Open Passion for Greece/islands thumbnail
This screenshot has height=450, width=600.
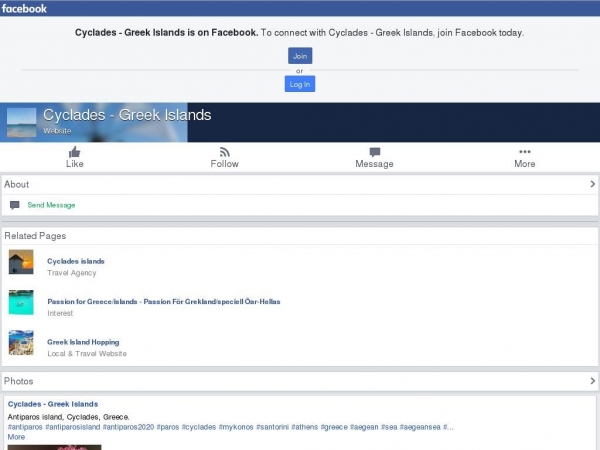pyautogui.click(x=21, y=302)
